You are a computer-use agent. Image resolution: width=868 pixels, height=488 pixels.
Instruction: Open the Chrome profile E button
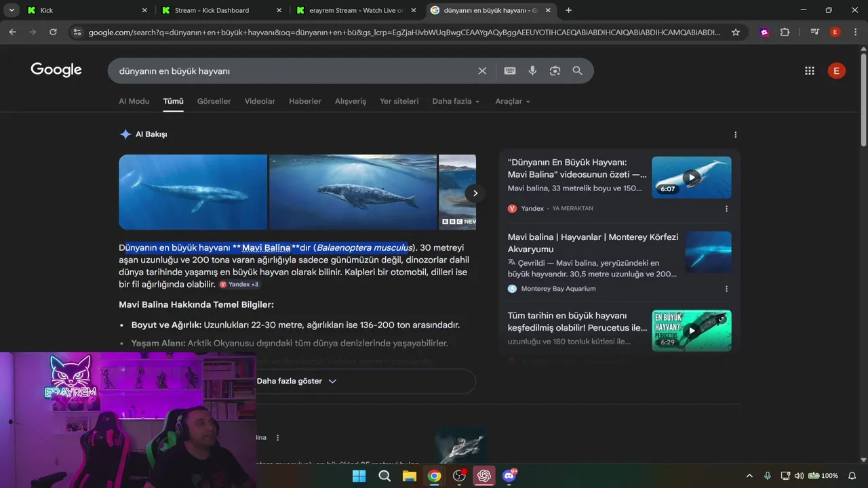pos(835,32)
